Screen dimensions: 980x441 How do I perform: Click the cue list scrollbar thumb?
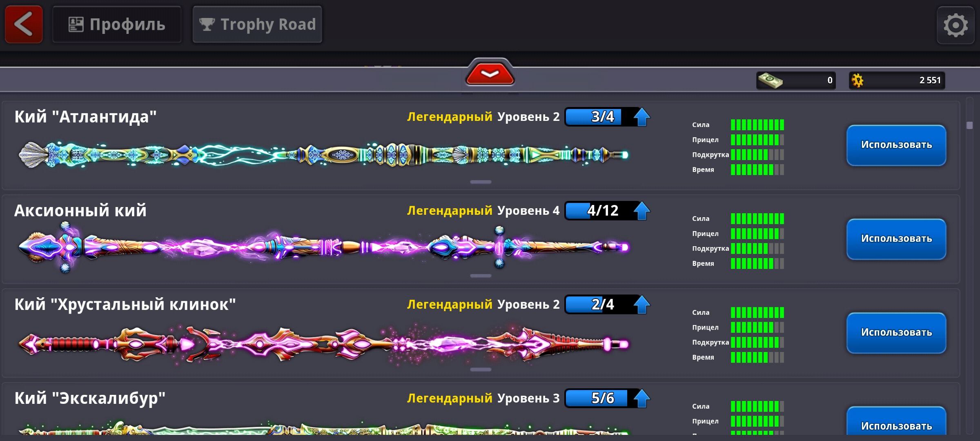pyautogui.click(x=970, y=125)
